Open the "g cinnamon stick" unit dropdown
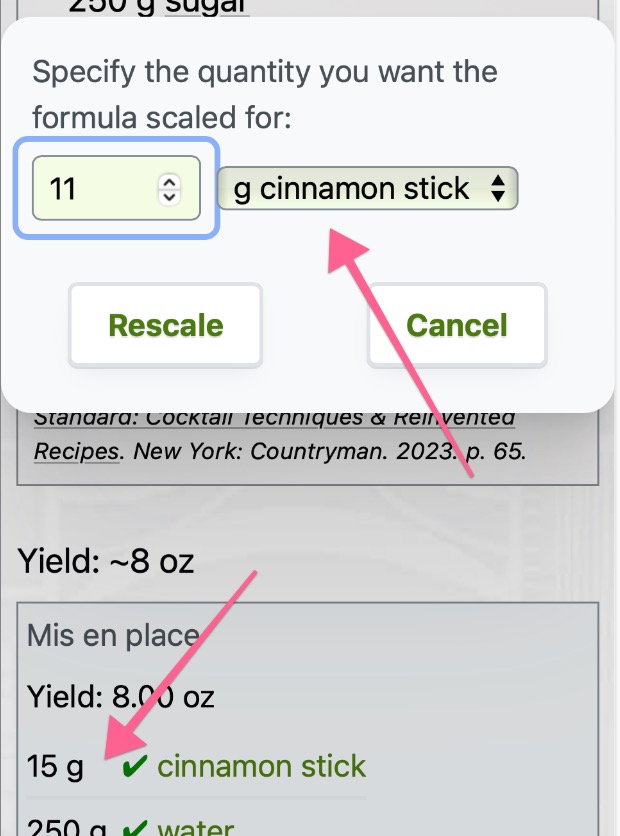 click(367, 188)
